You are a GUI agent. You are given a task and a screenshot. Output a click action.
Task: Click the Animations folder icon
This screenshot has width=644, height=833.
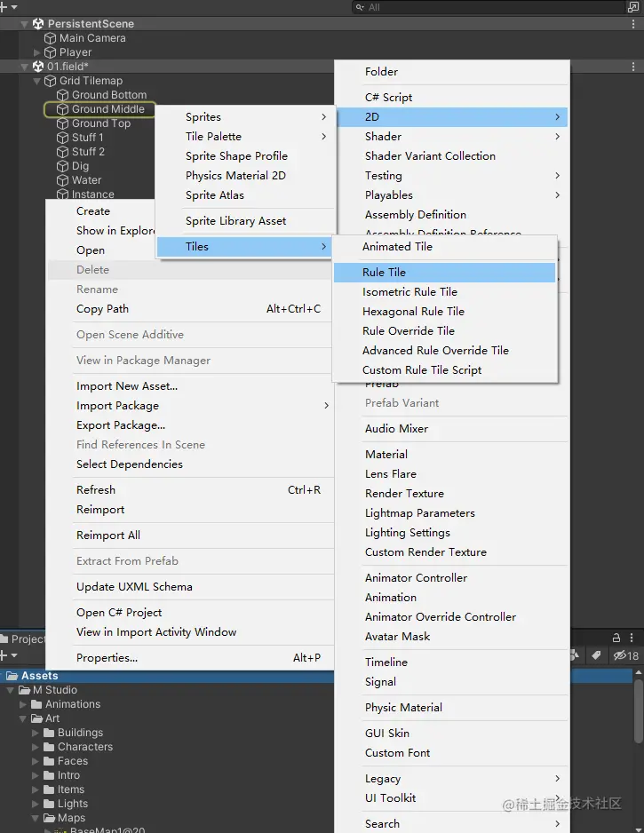click(x=36, y=704)
